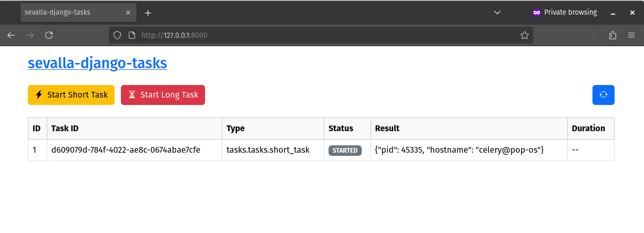Click the shield tracking protection icon
This screenshot has width=644, height=233.
(118, 35)
